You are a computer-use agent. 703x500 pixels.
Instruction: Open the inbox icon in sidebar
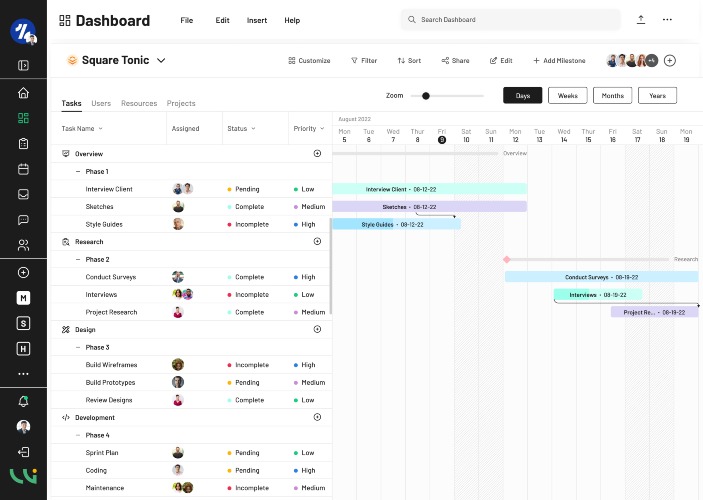click(23, 194)
